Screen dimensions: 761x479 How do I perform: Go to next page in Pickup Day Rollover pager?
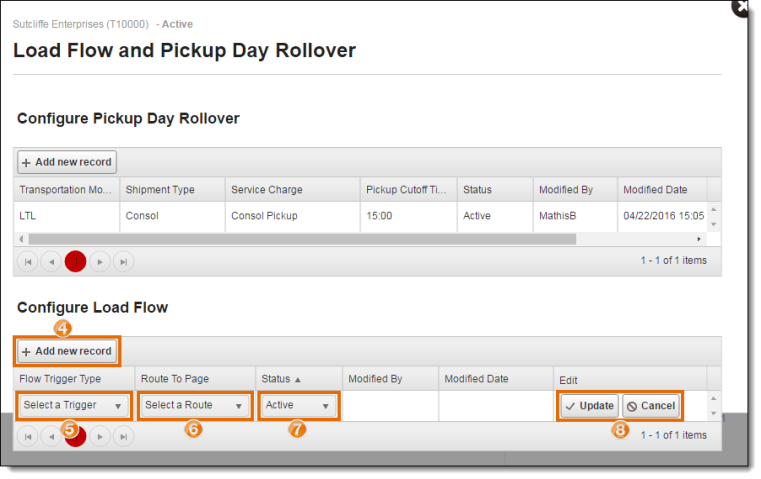point(99,261)
